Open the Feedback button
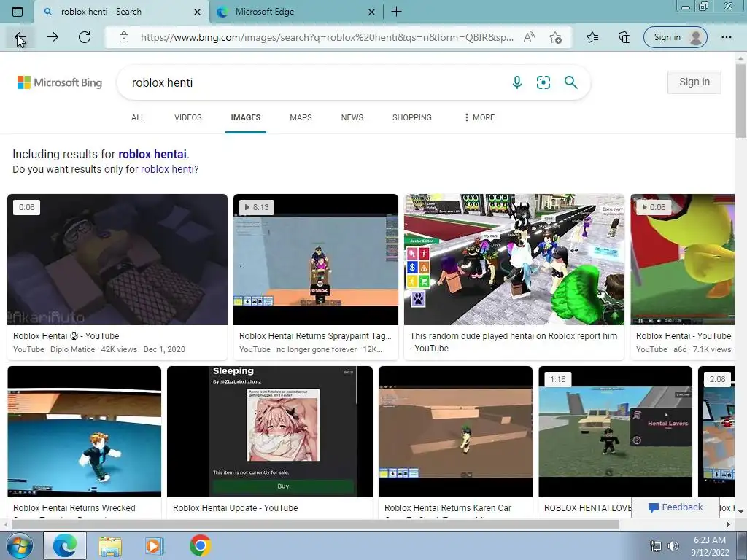This screenshot has height=560, width=747. [676, 507]
